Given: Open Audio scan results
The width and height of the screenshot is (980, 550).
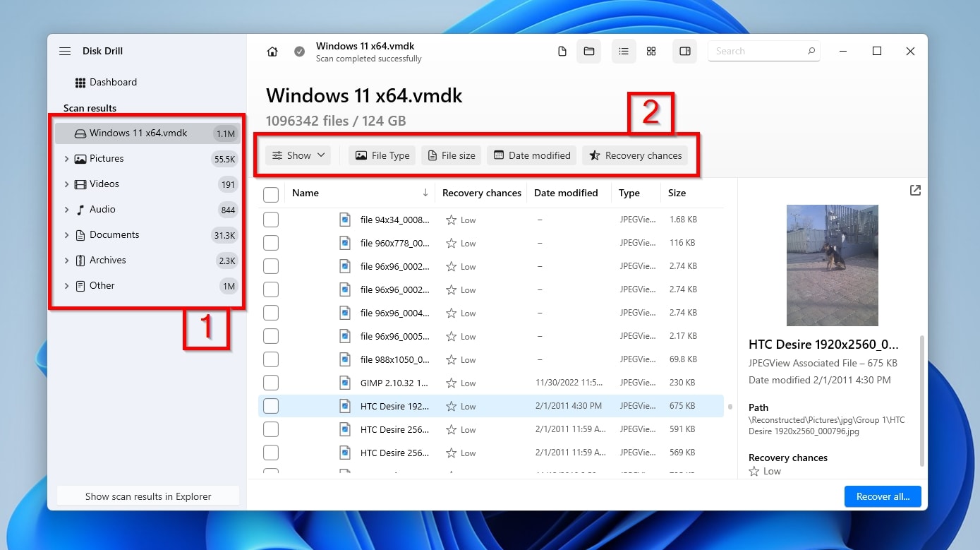Looking at the screenshot, I should 102,210.
